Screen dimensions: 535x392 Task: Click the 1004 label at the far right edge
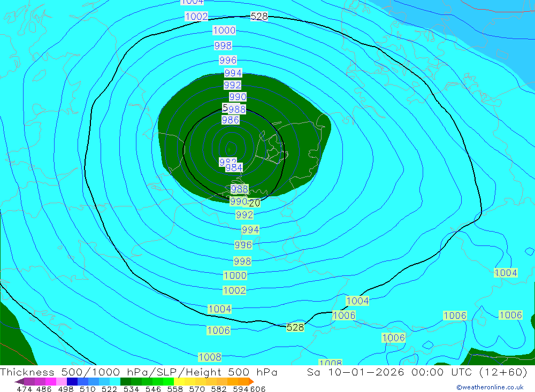506,273
